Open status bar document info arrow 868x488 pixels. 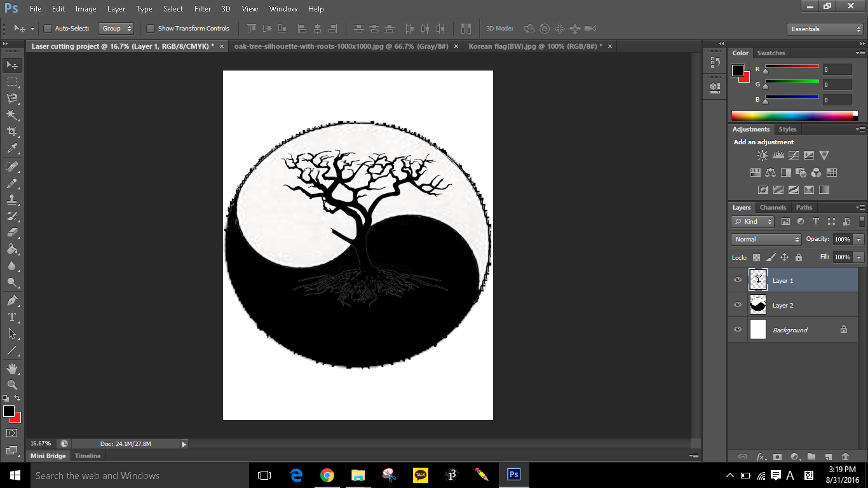pyautogui.click(x=184, y=444)
